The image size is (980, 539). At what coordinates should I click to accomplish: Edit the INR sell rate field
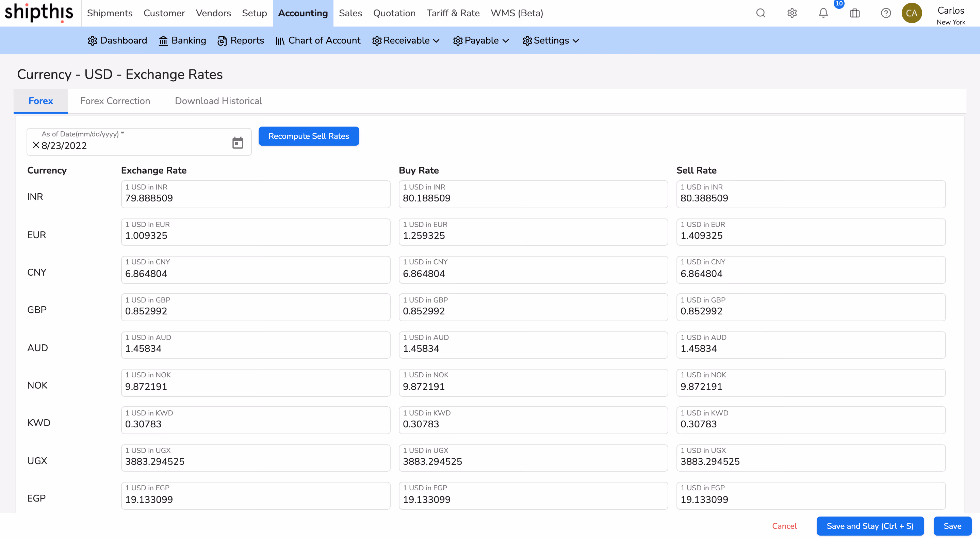(811, 194)
